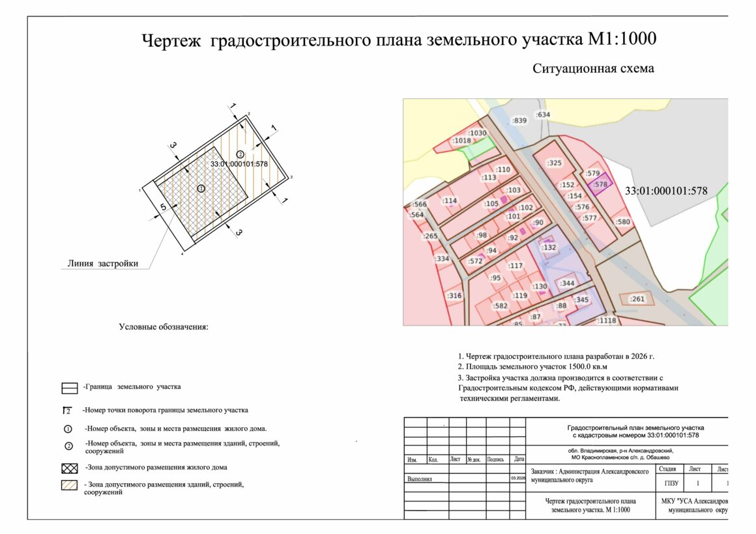Click the "Линия застройки" callout label
This screenshot has height=534, width=756.
[x=103, y=264]
